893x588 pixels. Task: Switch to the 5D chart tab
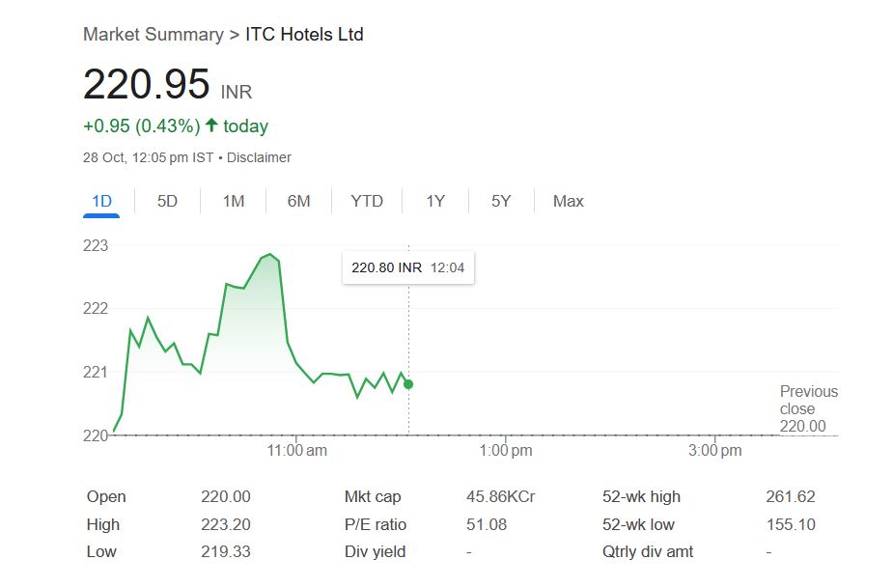[x=167, y=201]
